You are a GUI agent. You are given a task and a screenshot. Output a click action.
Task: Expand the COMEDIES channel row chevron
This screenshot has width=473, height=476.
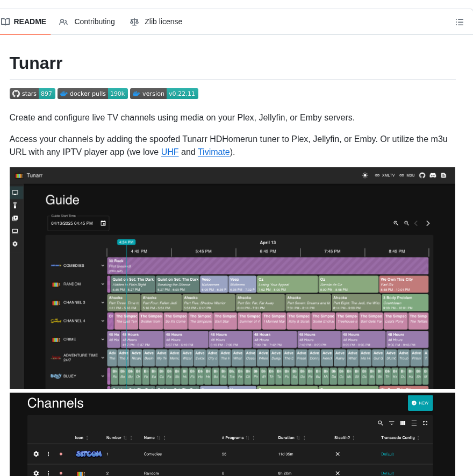tap(103, 265)
